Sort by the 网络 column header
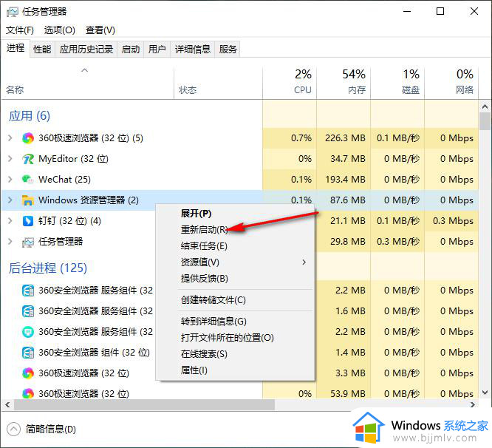Viewport: 492px width, 448px height. click(451, 83)
